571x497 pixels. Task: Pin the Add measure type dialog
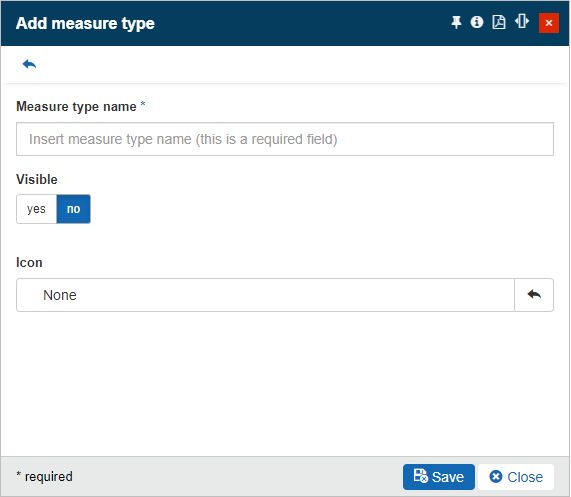pos(456,23)
